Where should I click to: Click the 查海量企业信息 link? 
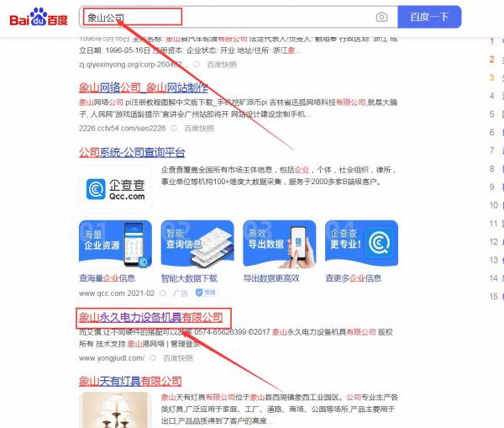point(107,278)
